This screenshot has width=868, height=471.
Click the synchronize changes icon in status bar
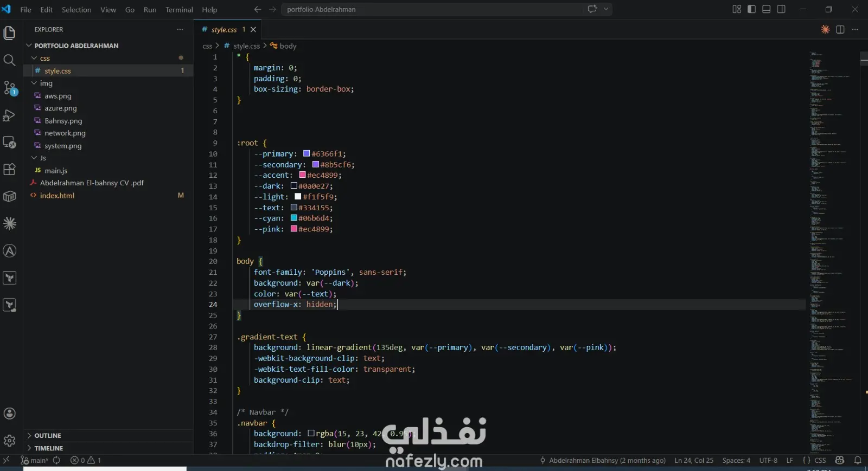56,460
